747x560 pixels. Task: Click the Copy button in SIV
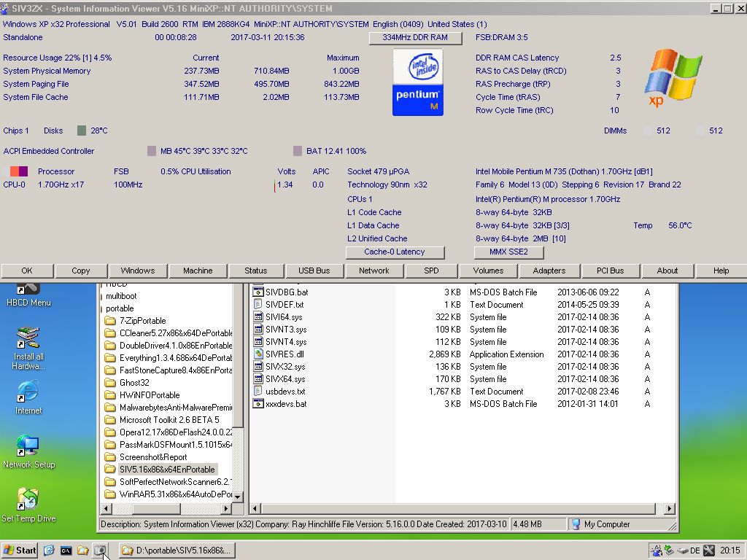tap(80, 271)
